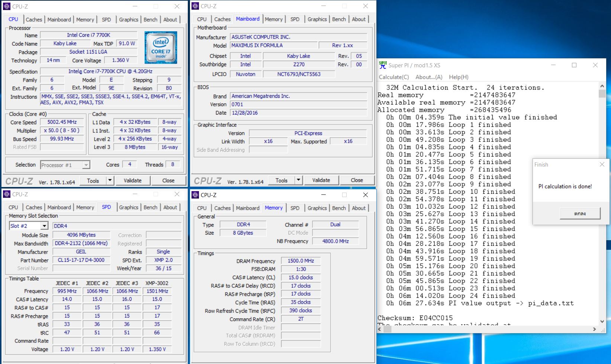Screen dimensions: 611x364
Task: Click the CPU-Z title icon in Memory window
Action: pyautogui.click(x=195, y=195)
